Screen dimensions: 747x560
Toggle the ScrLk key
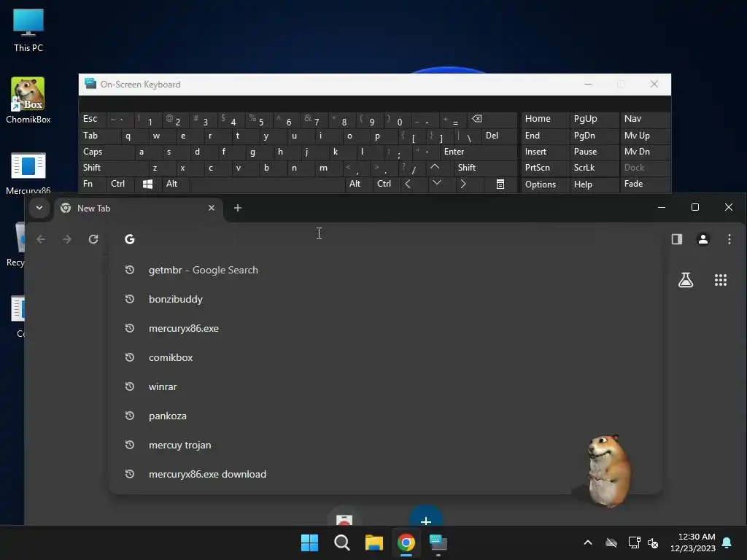pyautogui.click(x=594, y=168)
